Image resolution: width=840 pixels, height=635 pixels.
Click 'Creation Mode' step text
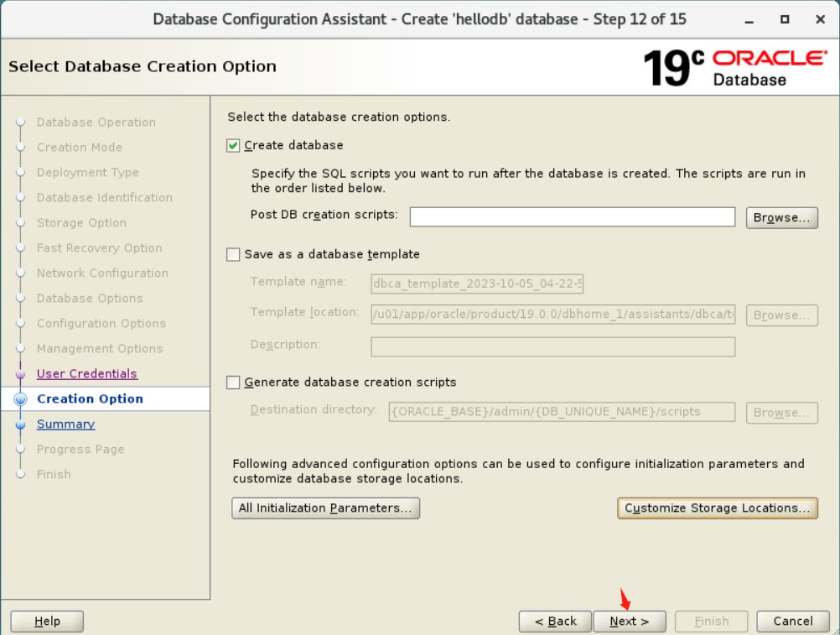tap(80, 148)
